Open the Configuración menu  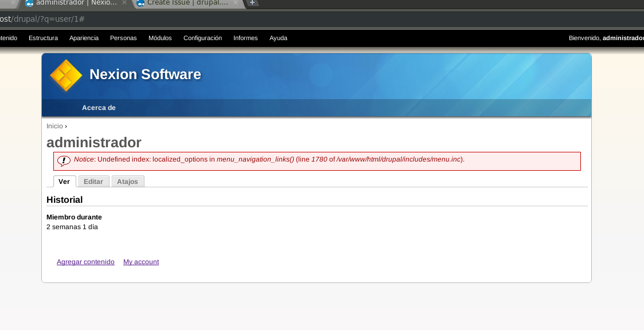202,38
